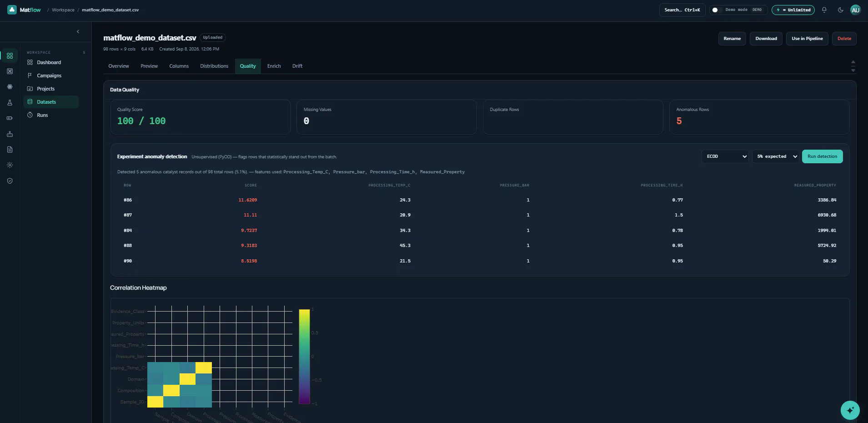The width and height of the screenshot is (868, 423).
Task: Click the yellow Sample_ID diagonal heatmap cell
Action: click(x=155, y=402)
